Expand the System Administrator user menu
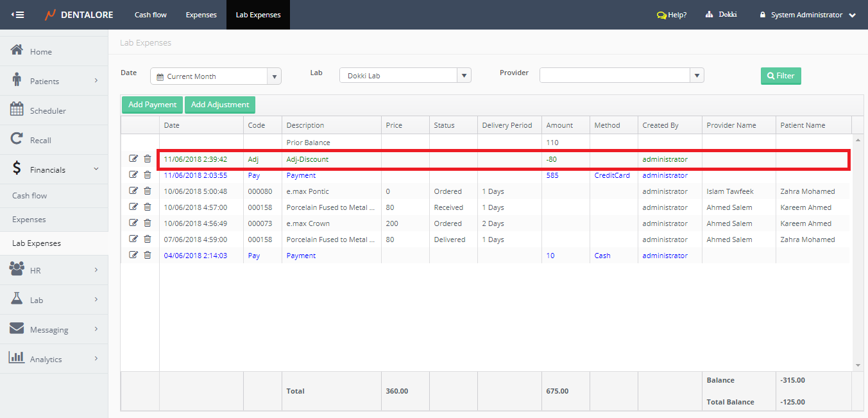The image size is (868, 418). (852, 15)
